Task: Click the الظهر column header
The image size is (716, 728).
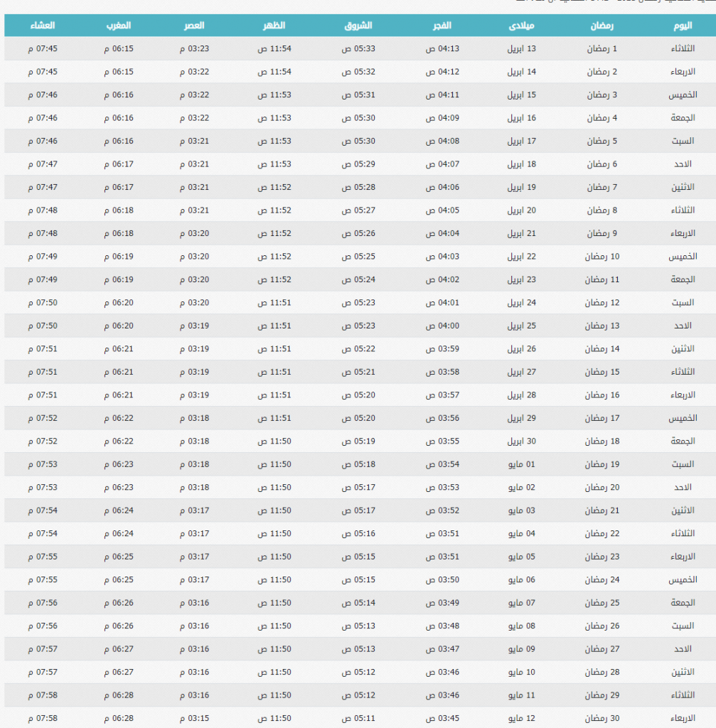Action: [x=274, y=26]
